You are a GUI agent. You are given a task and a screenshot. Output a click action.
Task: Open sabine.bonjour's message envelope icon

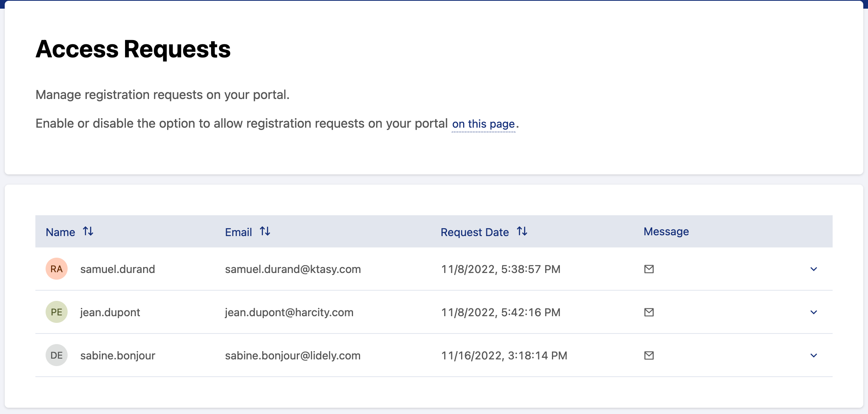(649, 355)
